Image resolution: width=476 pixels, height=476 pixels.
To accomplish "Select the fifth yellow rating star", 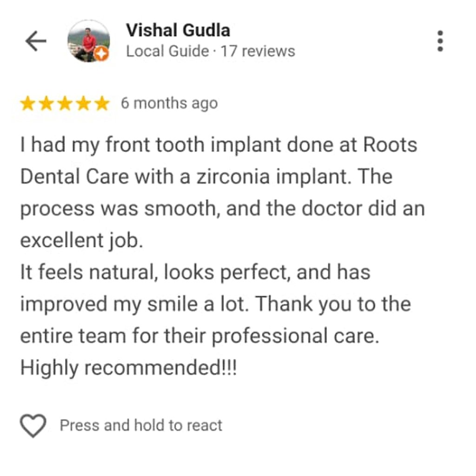I will [x=102, y=104].
